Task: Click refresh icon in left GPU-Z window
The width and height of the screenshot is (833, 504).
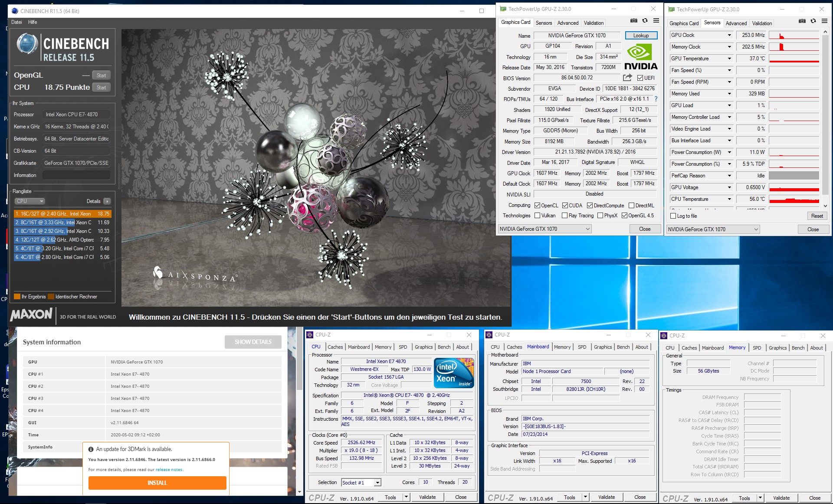Action: (x=645, y=21)
